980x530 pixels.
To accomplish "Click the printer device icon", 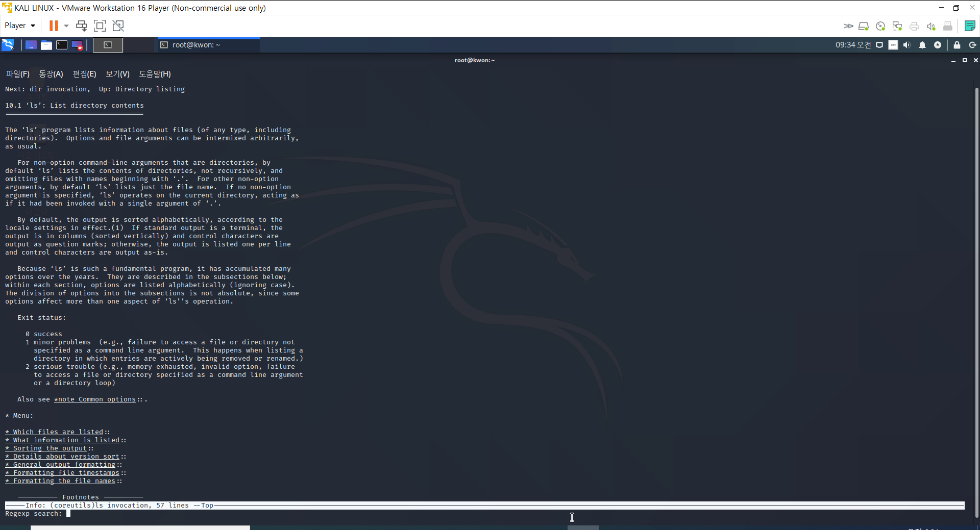I will coord(914,26).
